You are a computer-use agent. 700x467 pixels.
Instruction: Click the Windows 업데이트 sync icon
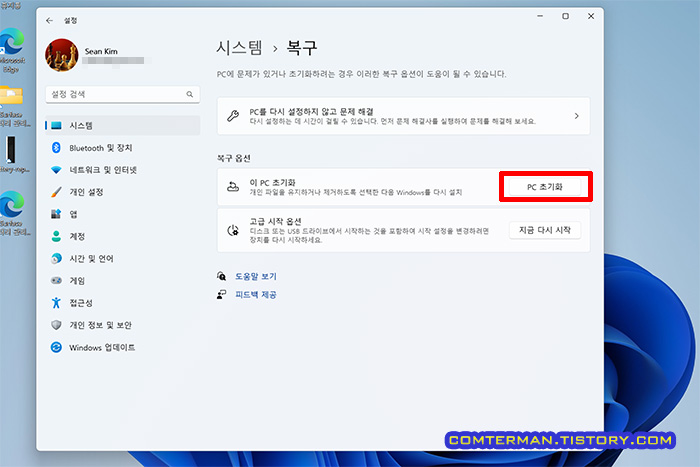pyautogui.click(x=56, y=347)
